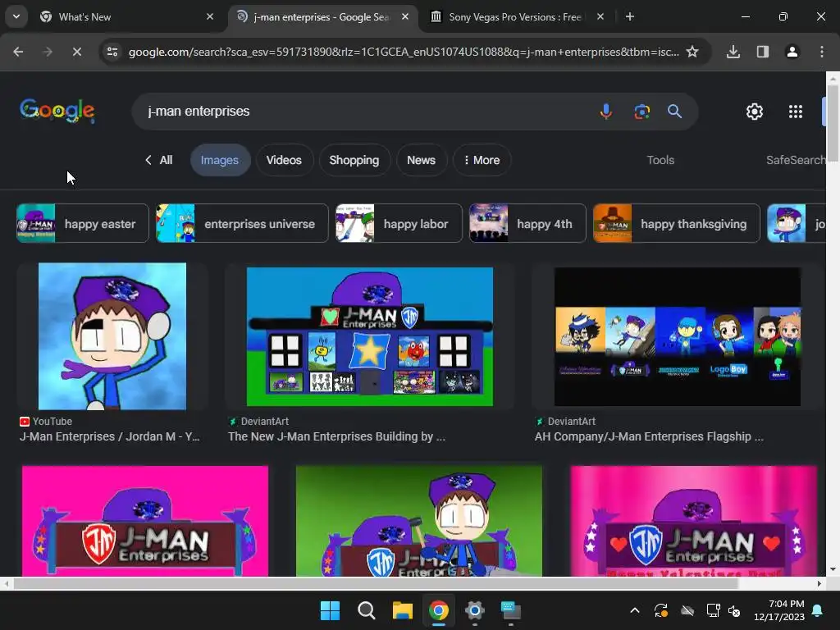Open Tools options for image search
This screenshot has width=840, height=630.
coord(660,160)
